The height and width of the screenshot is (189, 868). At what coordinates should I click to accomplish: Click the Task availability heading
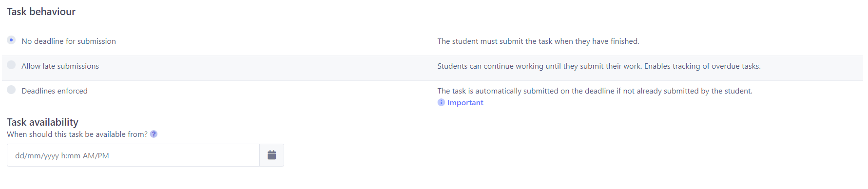coord(42,122)
